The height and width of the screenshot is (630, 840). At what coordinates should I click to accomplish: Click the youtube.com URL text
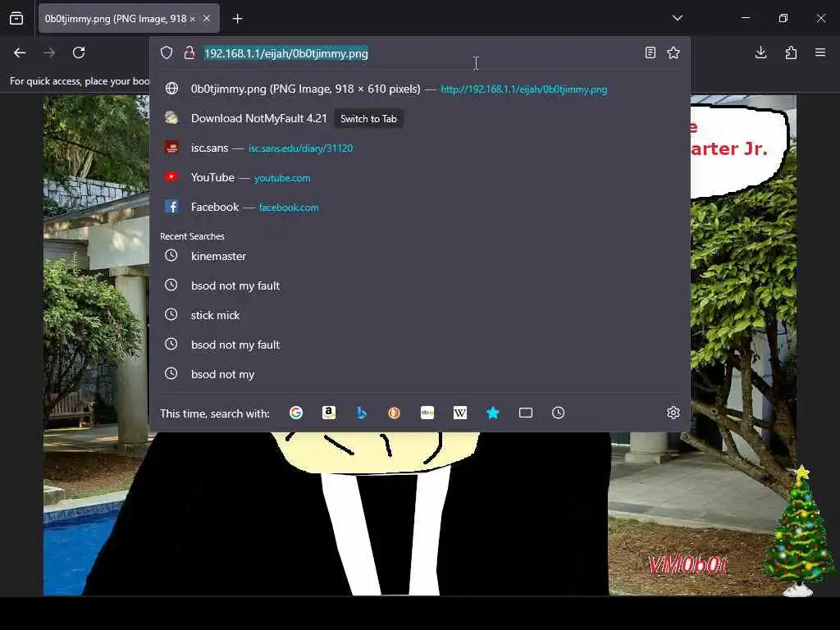282,178
